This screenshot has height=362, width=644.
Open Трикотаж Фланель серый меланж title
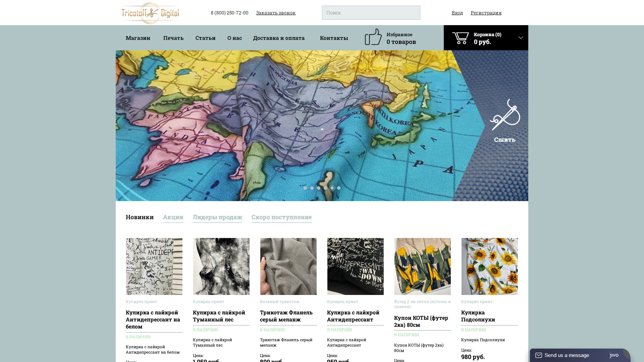286,316
